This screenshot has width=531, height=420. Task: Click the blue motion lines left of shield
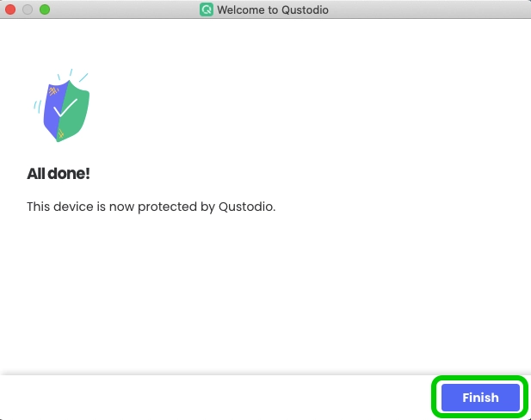[x=38, y=106]
